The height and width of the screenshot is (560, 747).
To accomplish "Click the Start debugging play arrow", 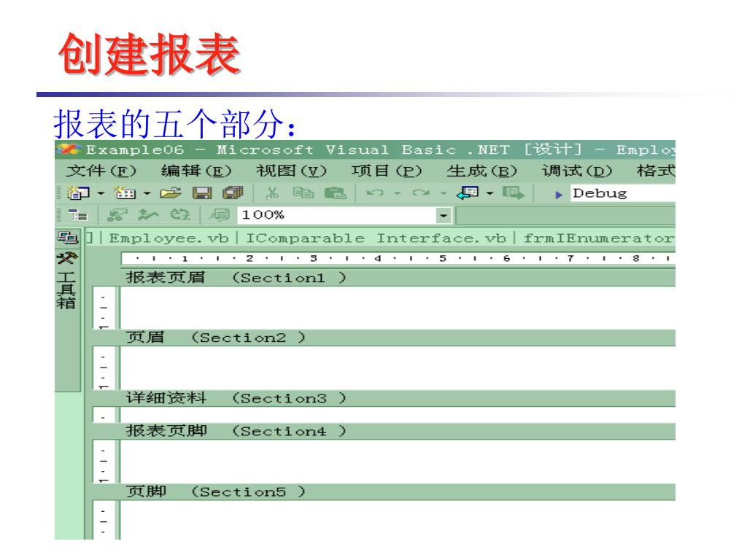I will coord(559,194).
